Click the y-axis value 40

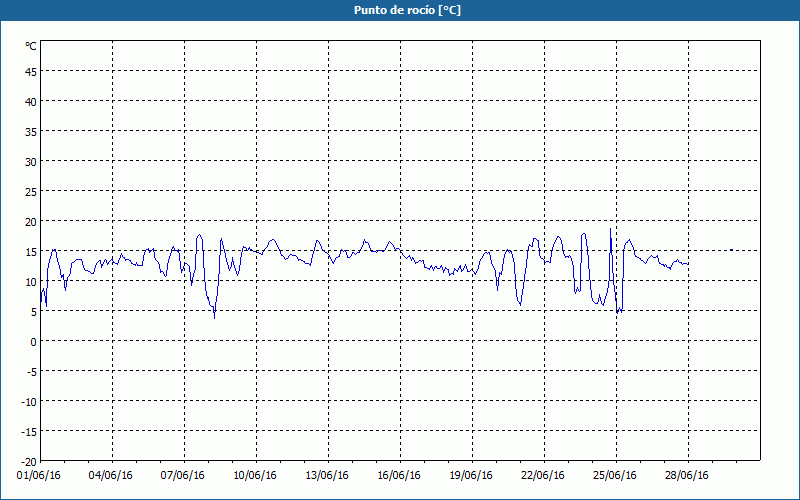pyautogui.click(x=31, y=103)
